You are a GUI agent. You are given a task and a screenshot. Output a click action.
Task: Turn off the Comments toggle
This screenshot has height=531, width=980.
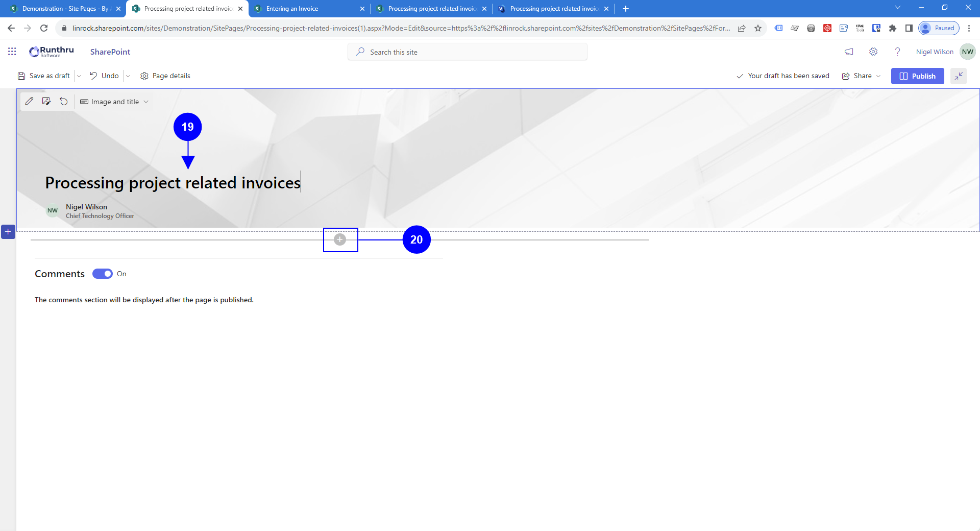pos(103,274)
